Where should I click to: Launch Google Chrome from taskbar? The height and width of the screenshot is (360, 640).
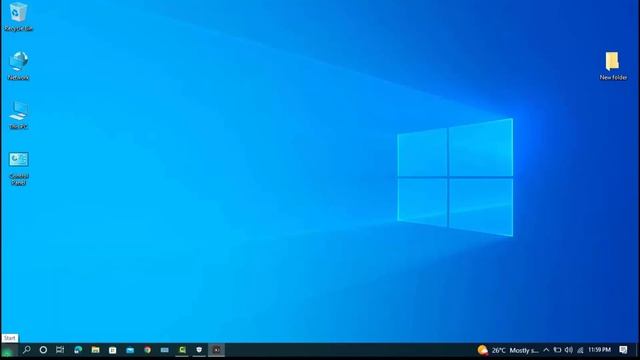point(147,350)
